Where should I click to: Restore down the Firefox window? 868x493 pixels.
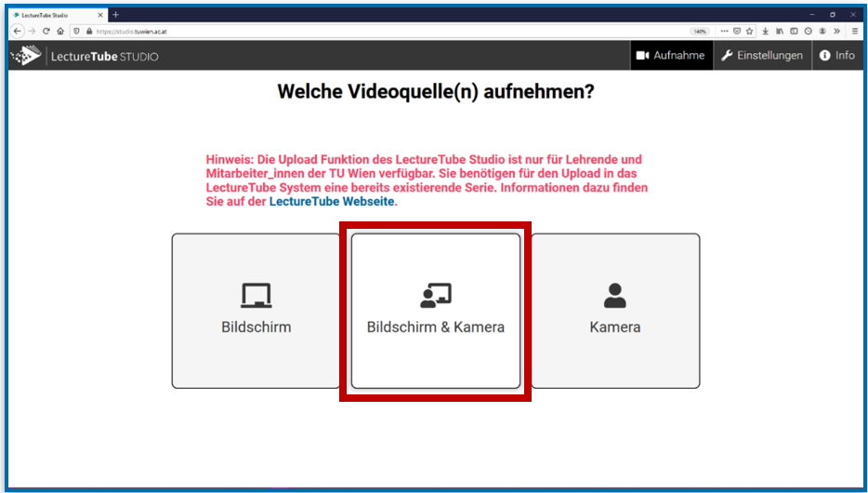[833, 15]
